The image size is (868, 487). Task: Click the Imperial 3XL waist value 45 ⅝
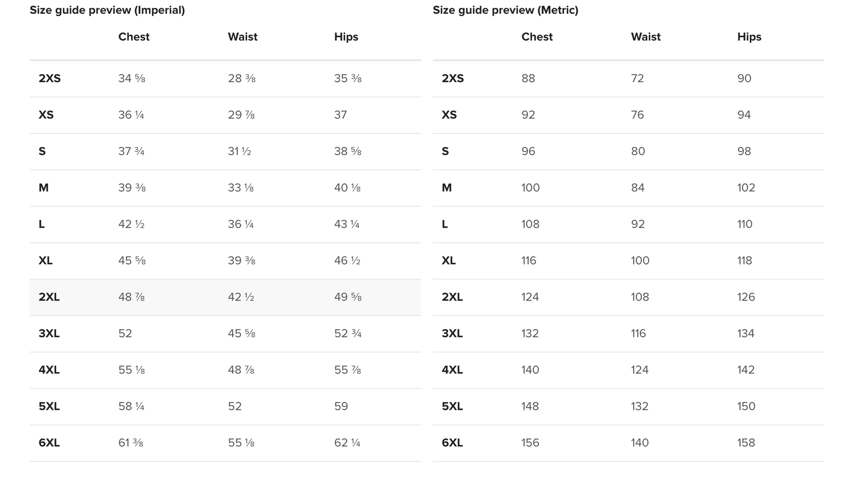tap(242, 333)
